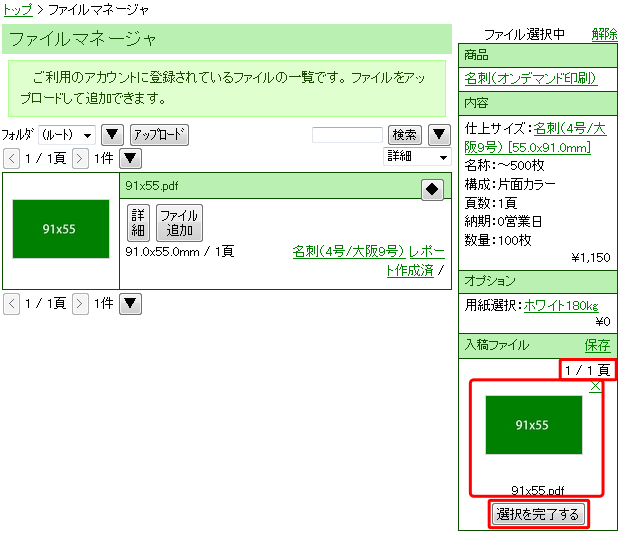Viewport: 620px width, 533px height.
Task: Click the 解除 link to deselect
Action: tap(604, 34)
